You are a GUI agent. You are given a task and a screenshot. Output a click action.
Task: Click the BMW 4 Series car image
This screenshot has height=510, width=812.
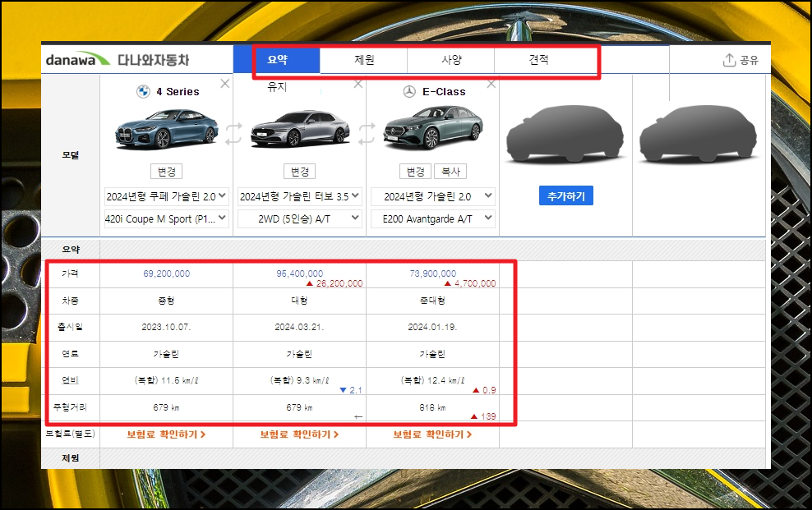(166, 129)
